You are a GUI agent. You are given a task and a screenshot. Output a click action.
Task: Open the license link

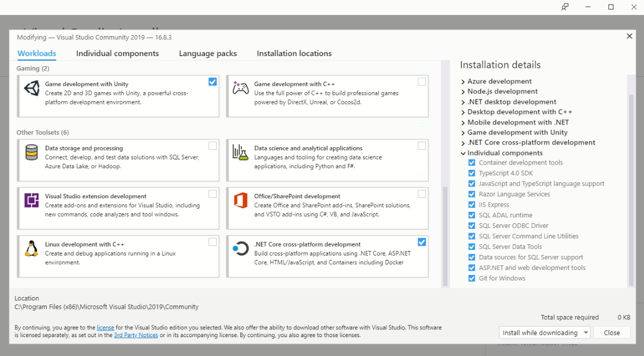click(105, 327)
